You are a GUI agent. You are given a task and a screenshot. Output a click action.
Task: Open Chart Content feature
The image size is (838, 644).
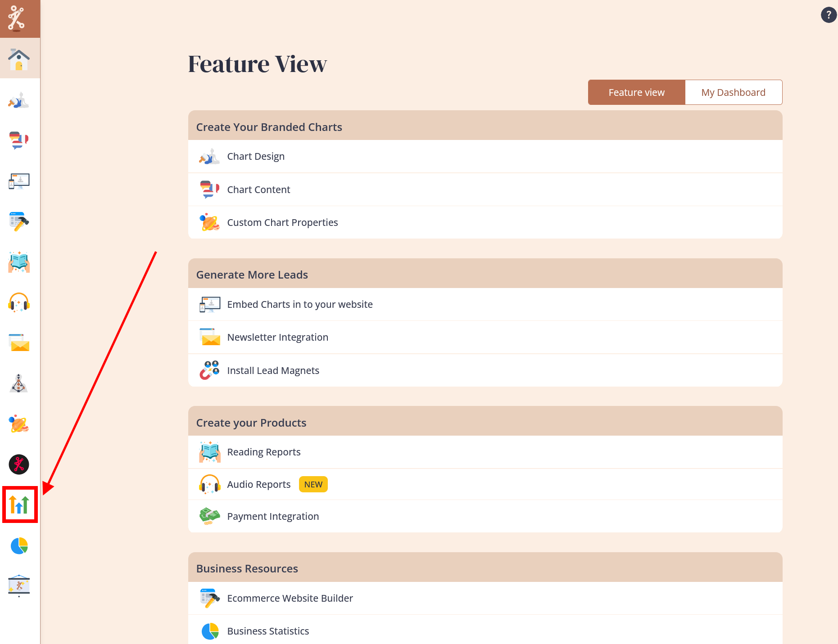[258, 190]
